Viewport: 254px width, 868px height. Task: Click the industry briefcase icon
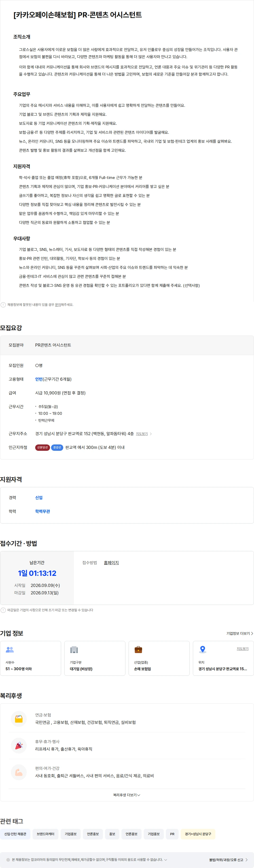(138, 649)
